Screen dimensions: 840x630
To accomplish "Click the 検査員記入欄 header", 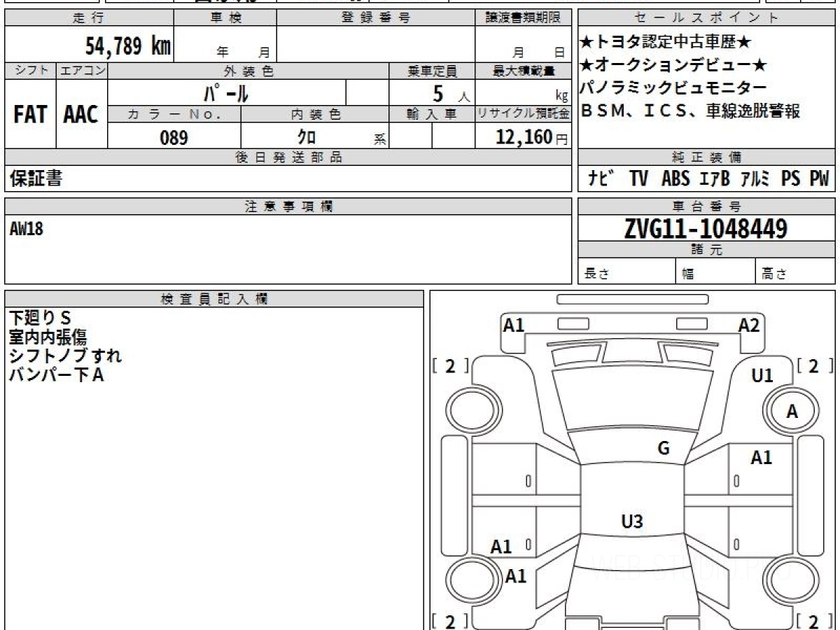I will click(214, 299).
